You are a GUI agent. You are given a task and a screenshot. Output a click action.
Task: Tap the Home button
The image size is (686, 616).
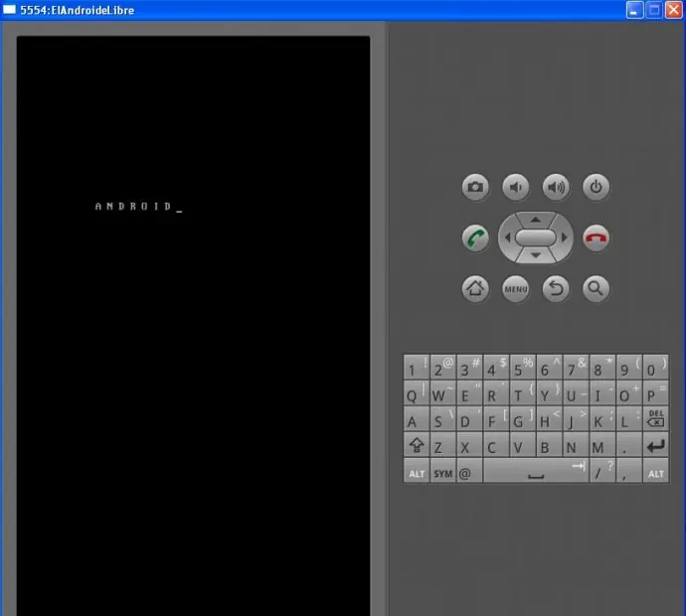point(475,288)
